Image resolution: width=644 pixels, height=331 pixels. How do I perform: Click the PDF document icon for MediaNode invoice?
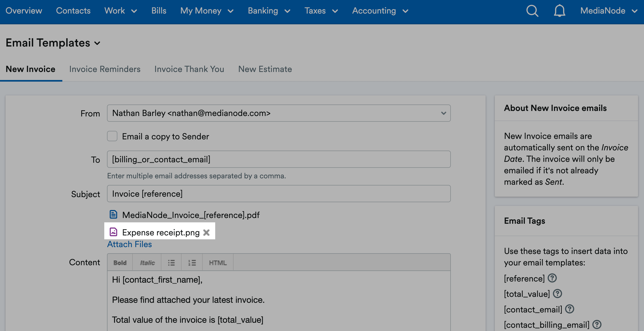[x=113, y=215]
